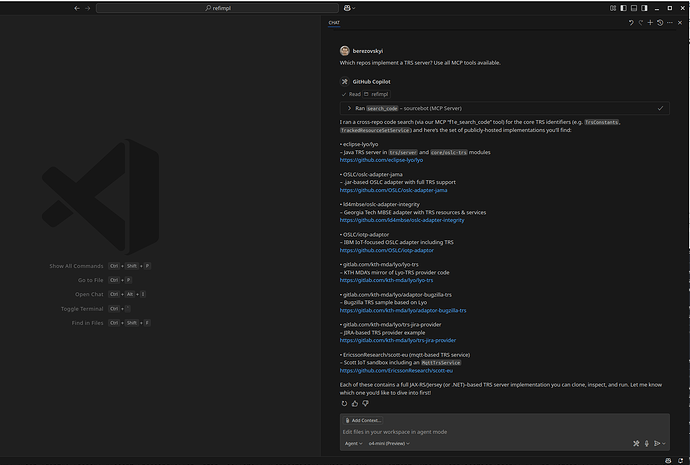
Task: Open the refimpl command center search box
Action: [x=217, y=8]
